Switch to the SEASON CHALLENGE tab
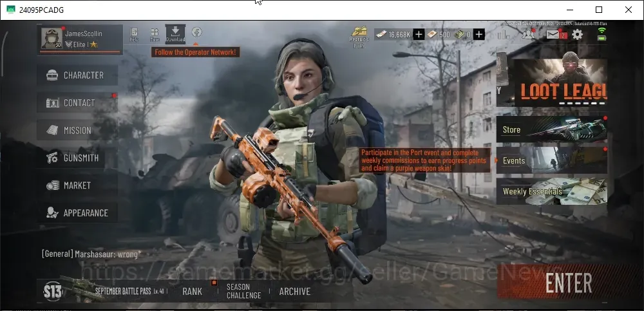The image size is (644, 311). [x=244, y=291]
